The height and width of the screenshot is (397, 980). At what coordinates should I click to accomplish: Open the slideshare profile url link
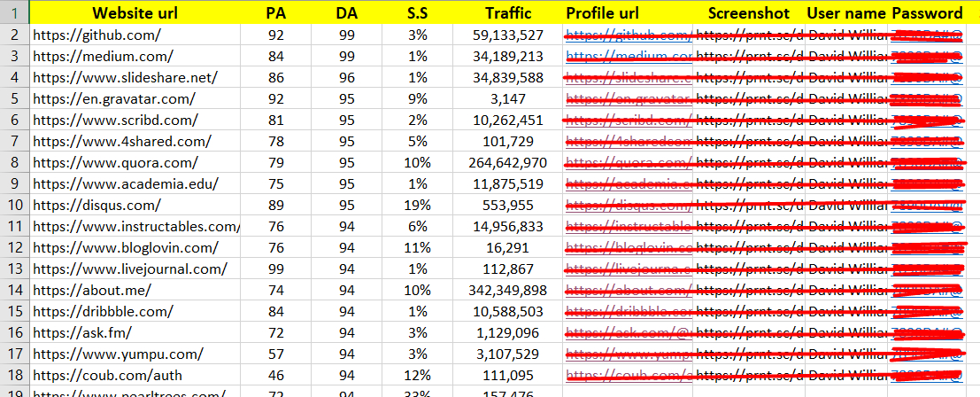(x=629, y=77)
